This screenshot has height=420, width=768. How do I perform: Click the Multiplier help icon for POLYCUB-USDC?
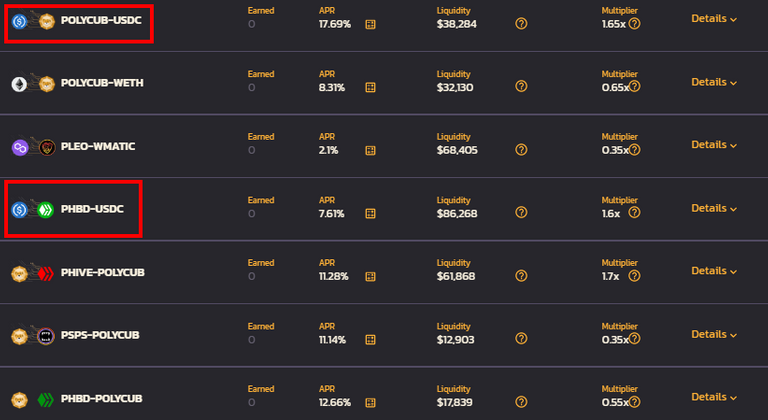pyautogui.click(x=634, y=24)
